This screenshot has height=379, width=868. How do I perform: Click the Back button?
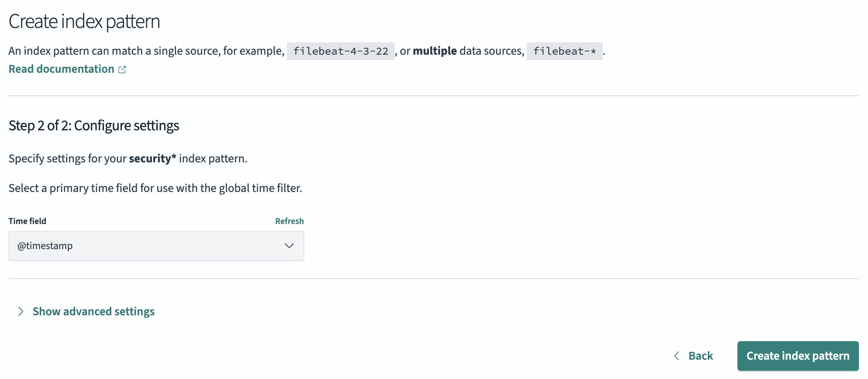[700, 356]
